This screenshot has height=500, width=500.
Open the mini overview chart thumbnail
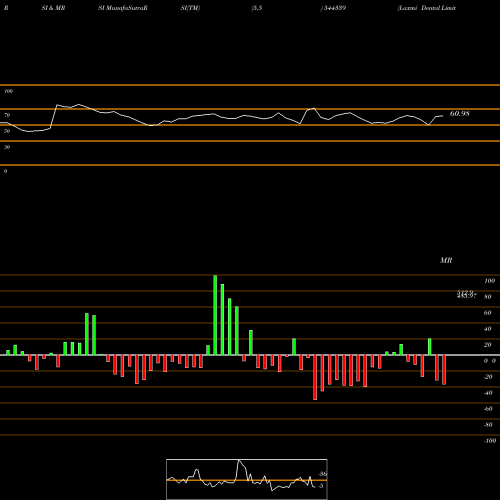[x=247, y=479]
